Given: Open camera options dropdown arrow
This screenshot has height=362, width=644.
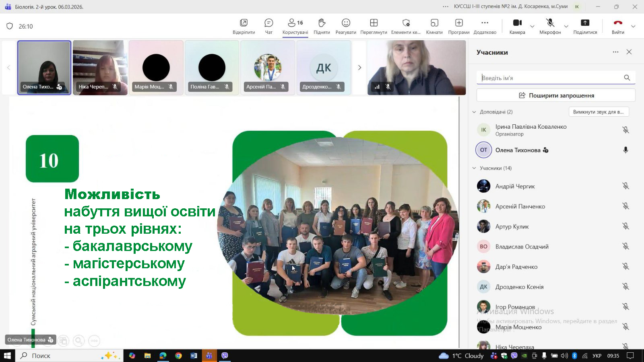Looking at the screenshot, I should pos(532,27).
